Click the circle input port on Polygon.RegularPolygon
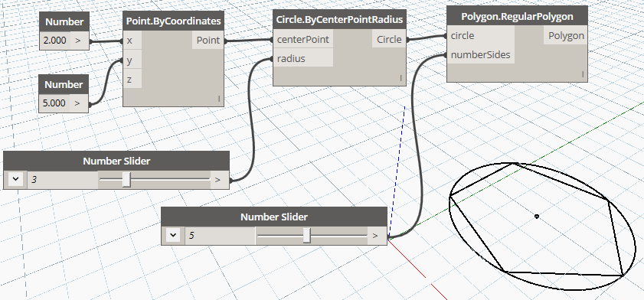Image resolution: width=644 pixels, height=300 pixels. (x=481, y=36)
